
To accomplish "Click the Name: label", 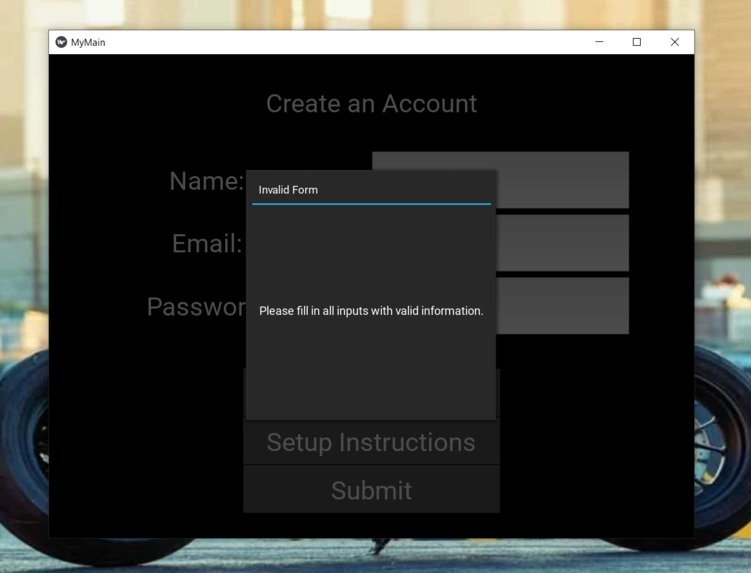I will tap(206, 181).
